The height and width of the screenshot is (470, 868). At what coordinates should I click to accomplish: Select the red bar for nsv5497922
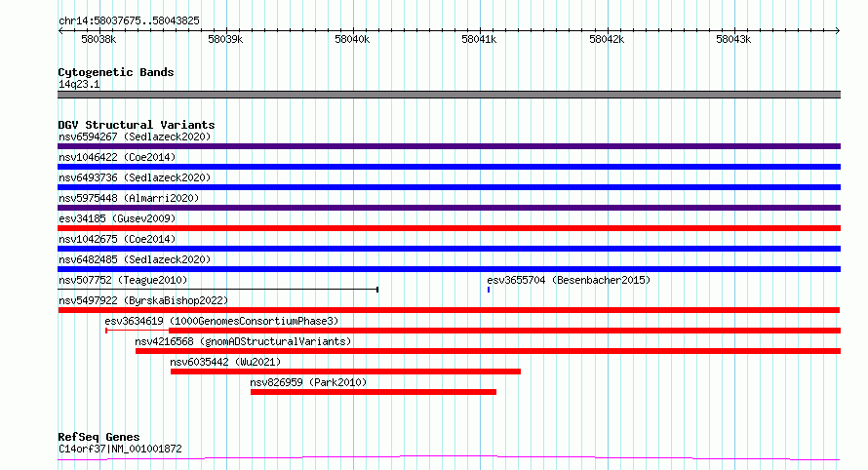click(x=449, y=310)
